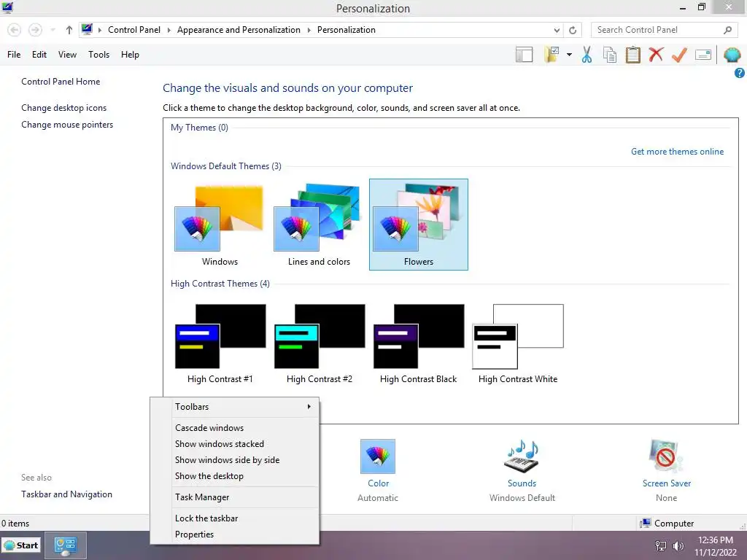Viewport: 747px width, 560px height.
Task: Select the Flowers theme
Action: coord(418,225)
